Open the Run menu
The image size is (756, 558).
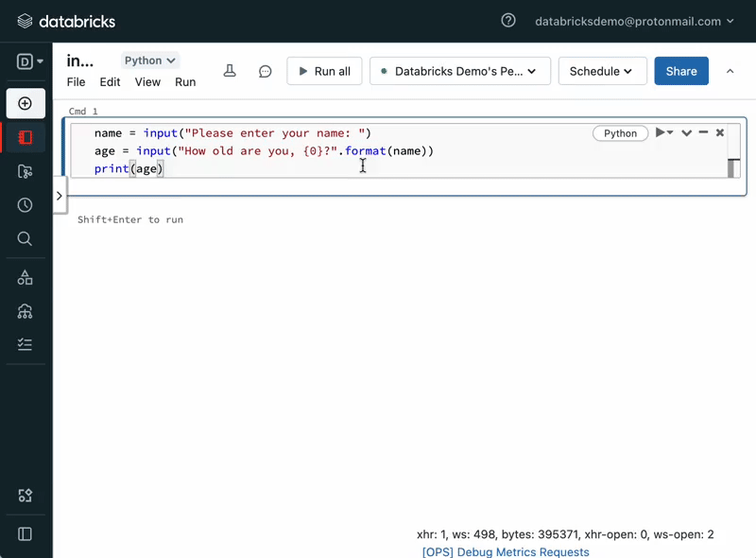pyautogui.click(x=185, y=82)
